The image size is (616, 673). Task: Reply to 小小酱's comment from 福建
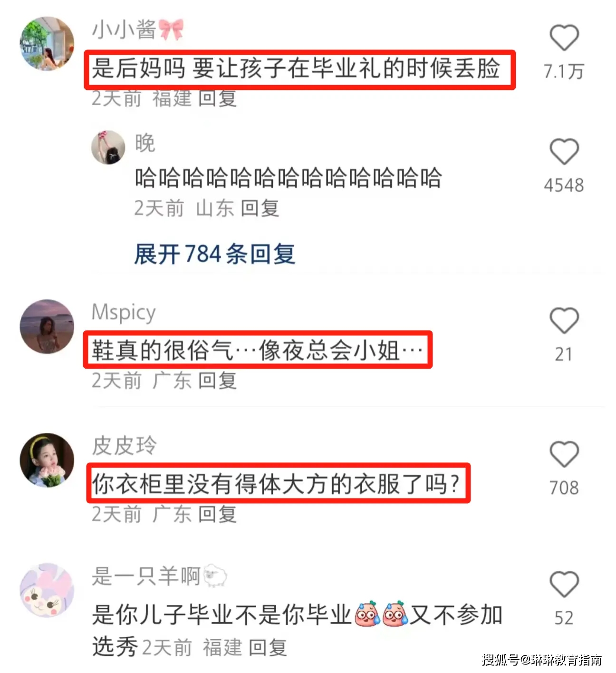coord(217,98)
